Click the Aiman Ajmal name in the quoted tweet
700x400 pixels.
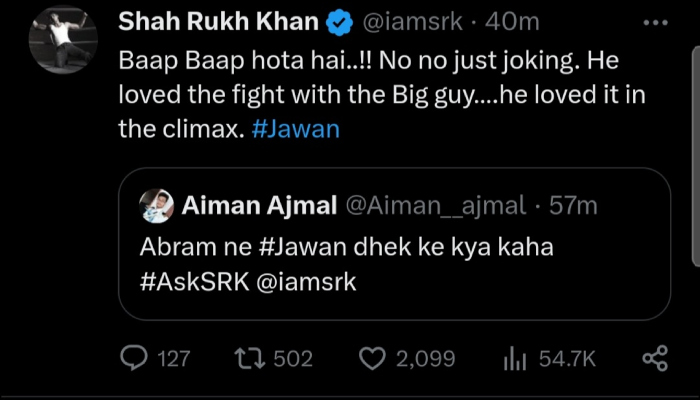click(259, 205)
